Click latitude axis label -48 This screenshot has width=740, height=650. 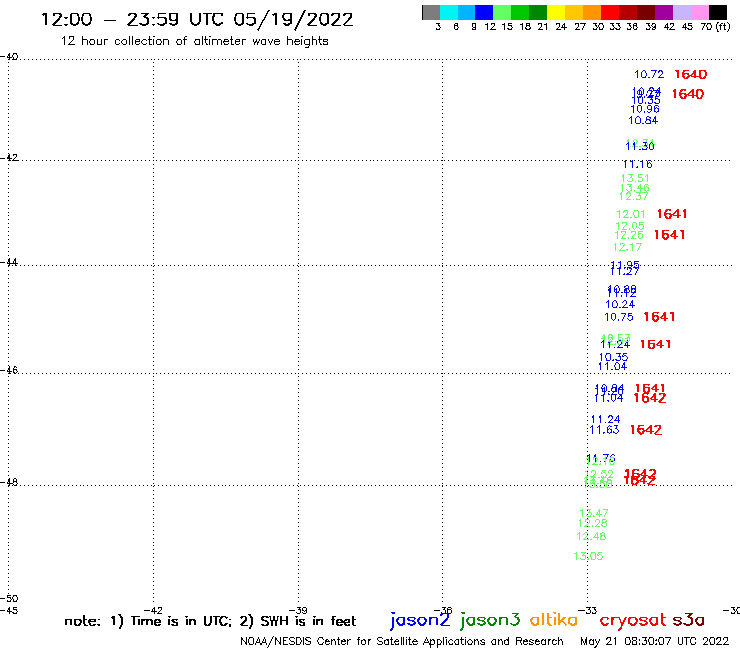click(8, 482)
